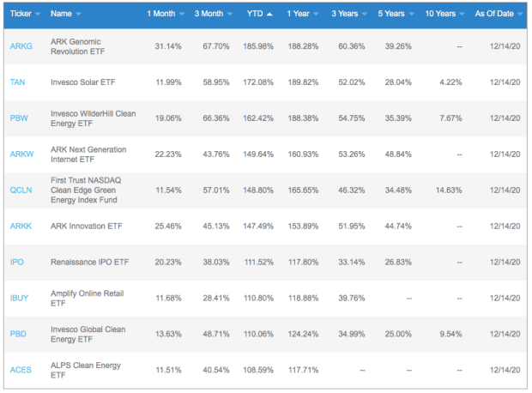Select the ARK Innovation ETF name
The height and width of the screenshot is (393, 532).
(86, 226)
